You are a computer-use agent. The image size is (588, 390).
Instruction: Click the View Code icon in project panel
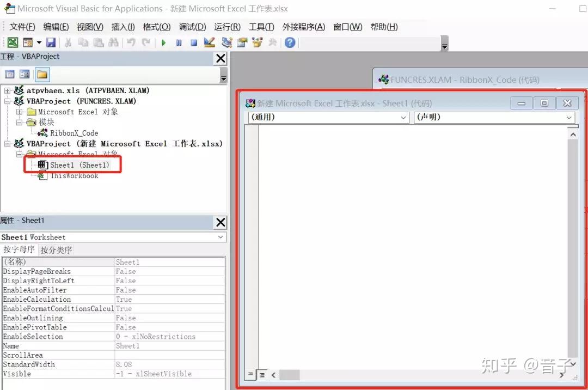tap(10, 74)
